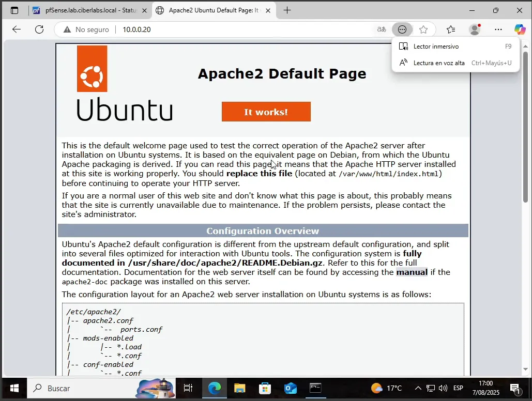Follow the manual documentation link
Screen dimensions: 532x401
412,272
